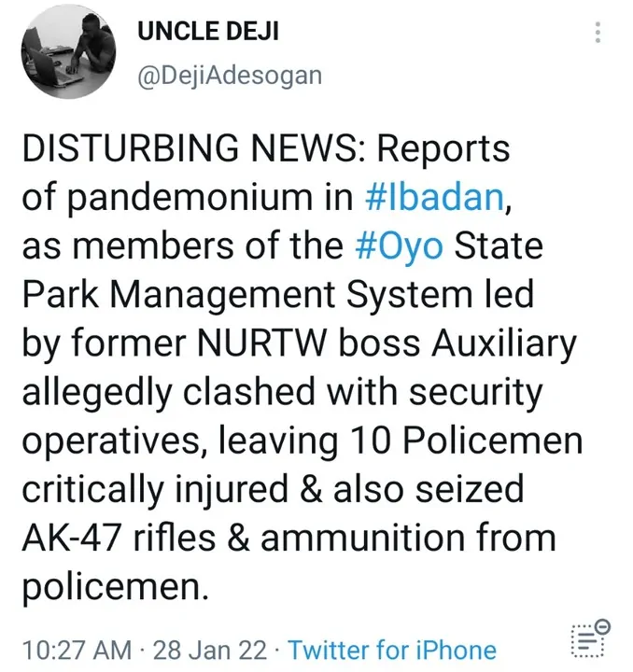Viewport: 633px width, 672px height.
Task: Click the 10:27 AM timestamp
Action: click(76, 649)
